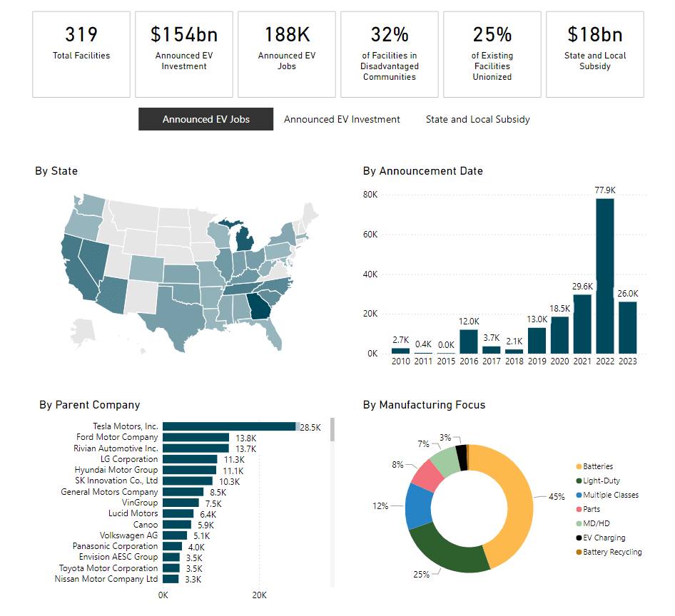675x616 pixels.
Task: Select the Tesla Motors, Inc. bar
Action: coord(228,426)
